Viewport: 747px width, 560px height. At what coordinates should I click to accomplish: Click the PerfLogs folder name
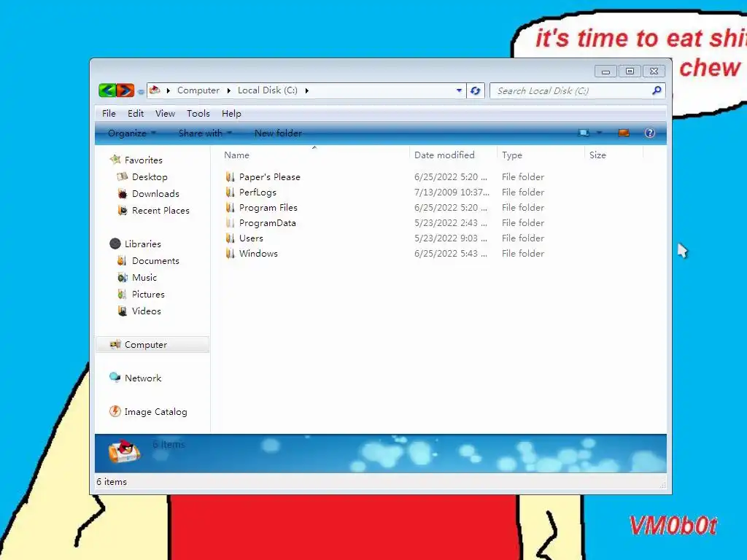[x=258, y=192]
